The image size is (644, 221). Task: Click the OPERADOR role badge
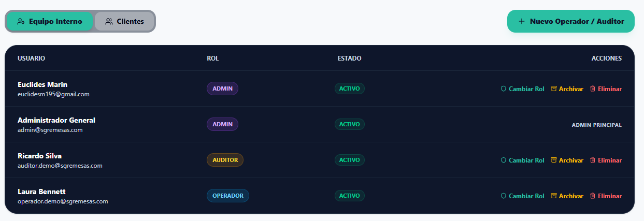pyautogui.click(x=228, y=196)
